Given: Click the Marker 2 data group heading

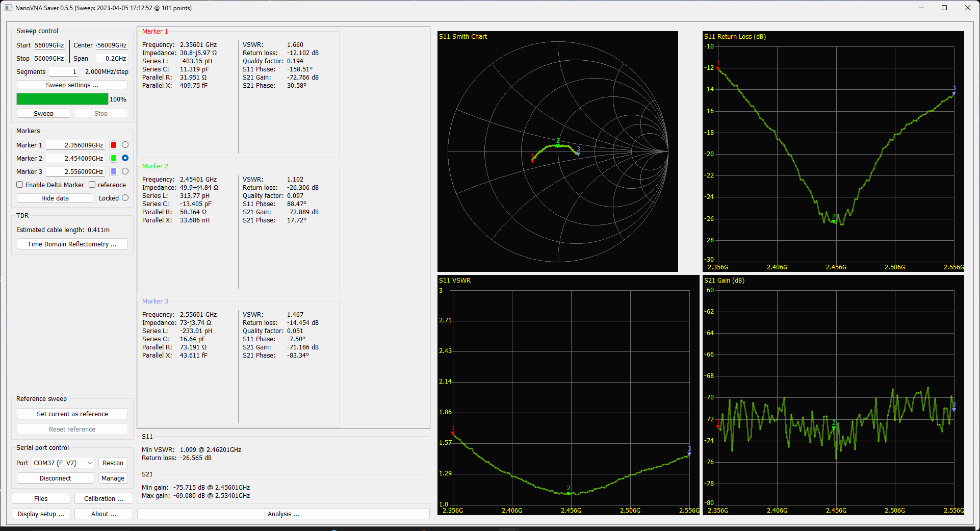Looking at the screenshot, I should [155, 166].
